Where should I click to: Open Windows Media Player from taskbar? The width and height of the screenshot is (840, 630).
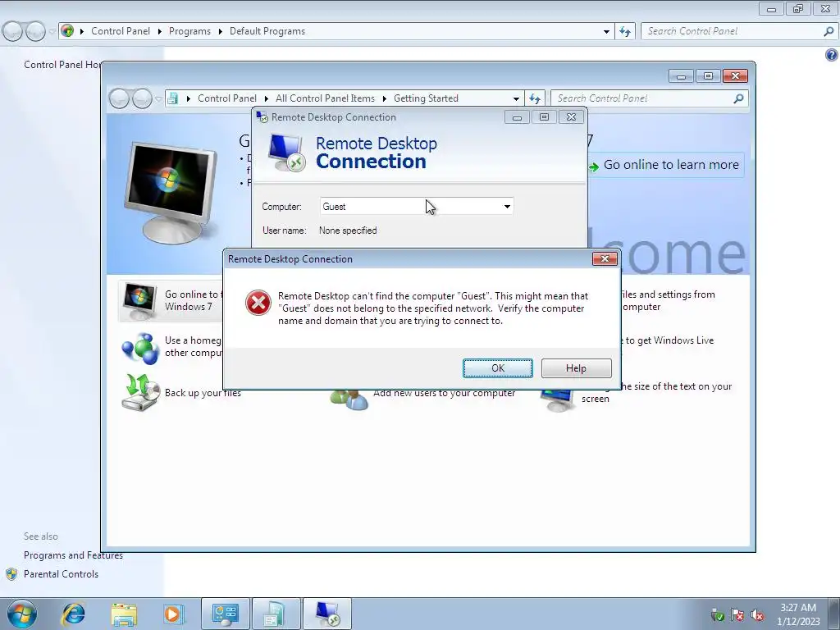[x=173, y=614]
